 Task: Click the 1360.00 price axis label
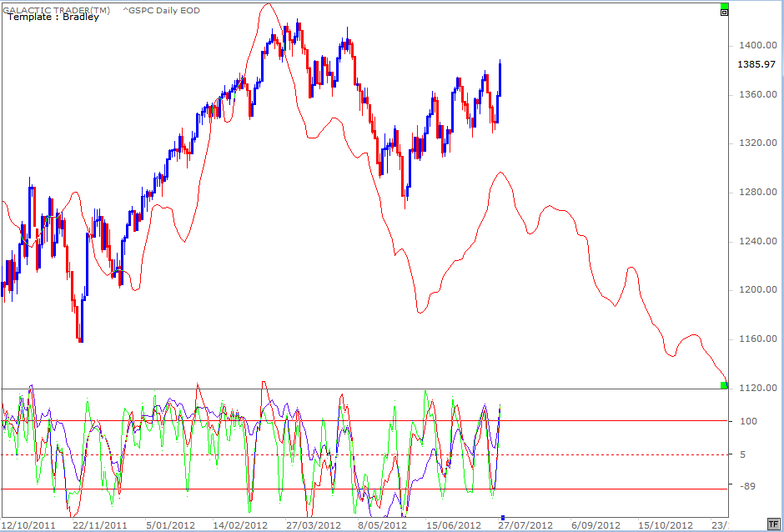[760, 94]
